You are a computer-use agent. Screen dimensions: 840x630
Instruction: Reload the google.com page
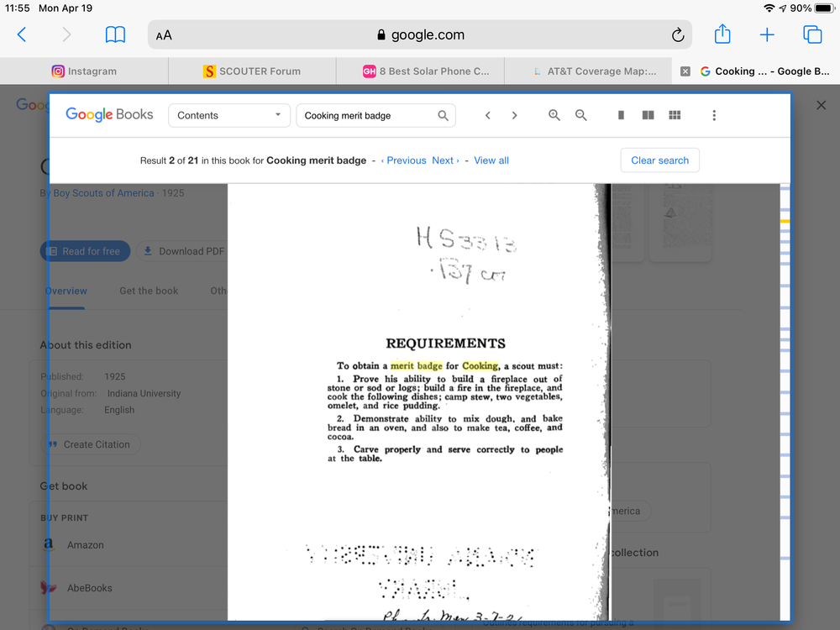pos(678,34)
